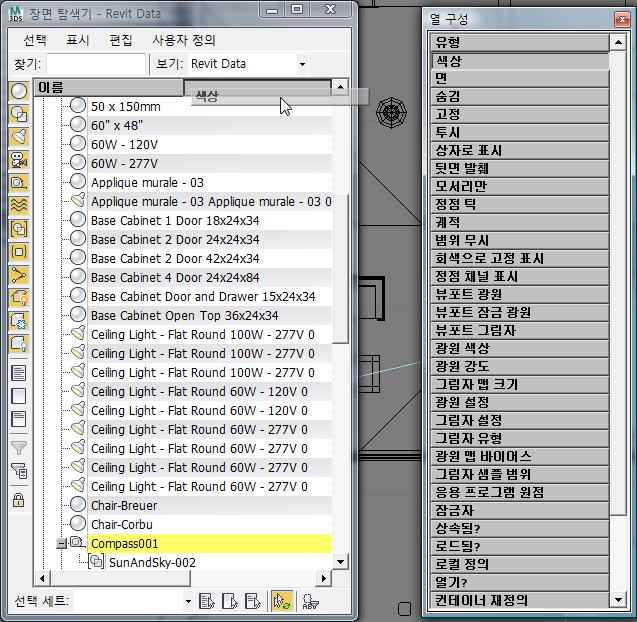Toggle display of lights filter
Screen dimensions: 637x622
[x=19, y=137]
